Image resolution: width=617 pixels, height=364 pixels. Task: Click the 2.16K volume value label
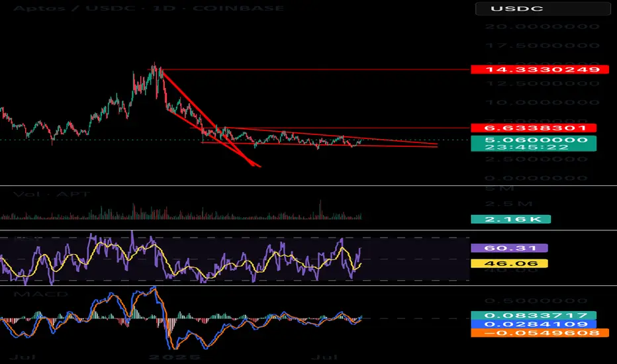(x=511, y=219)
